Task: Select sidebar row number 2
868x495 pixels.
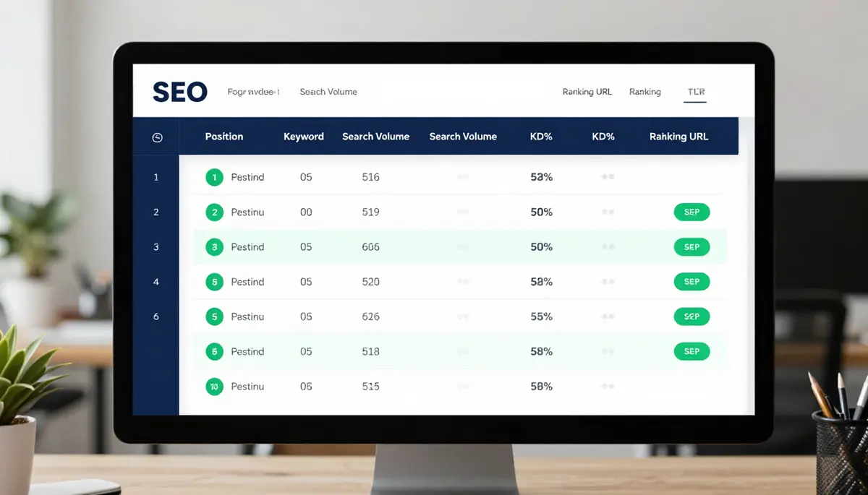Action: point(156,212)
